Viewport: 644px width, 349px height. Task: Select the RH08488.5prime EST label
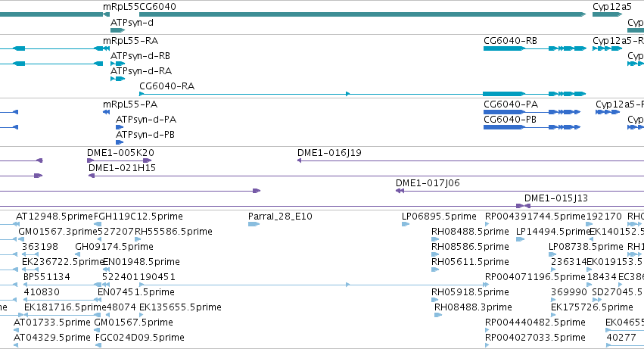470,232
